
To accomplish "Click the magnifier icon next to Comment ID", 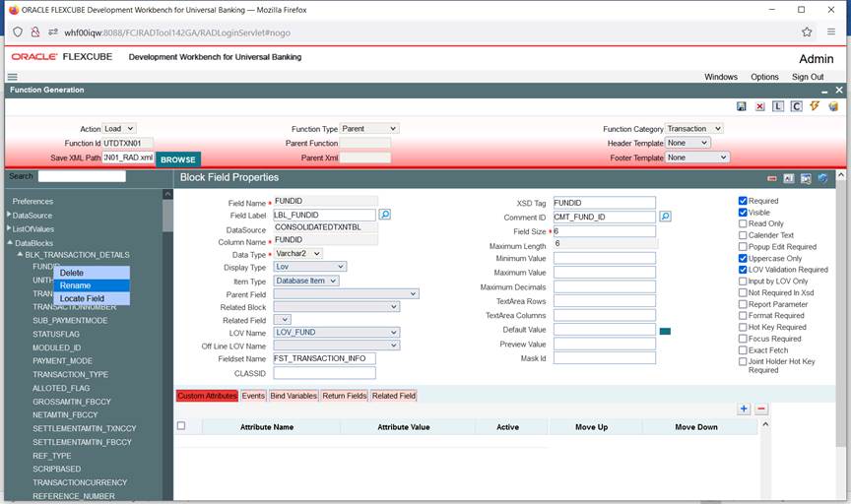I will pos(666,217).
